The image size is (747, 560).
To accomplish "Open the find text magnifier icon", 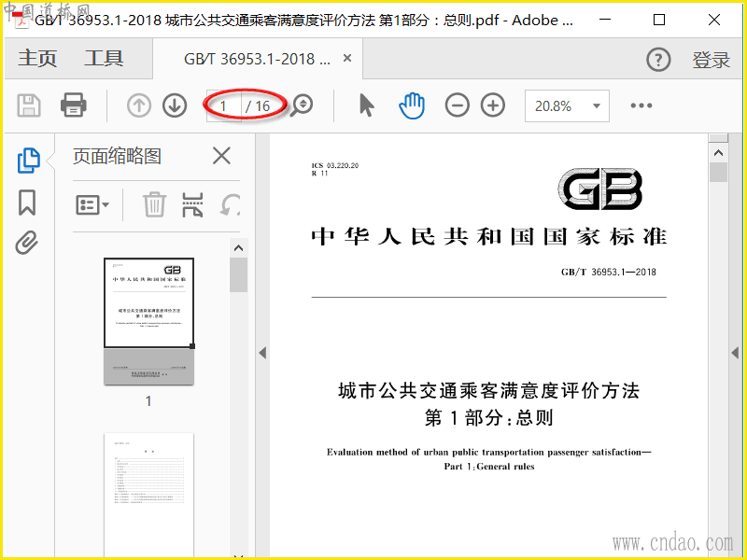I will [x=302, y=105].
